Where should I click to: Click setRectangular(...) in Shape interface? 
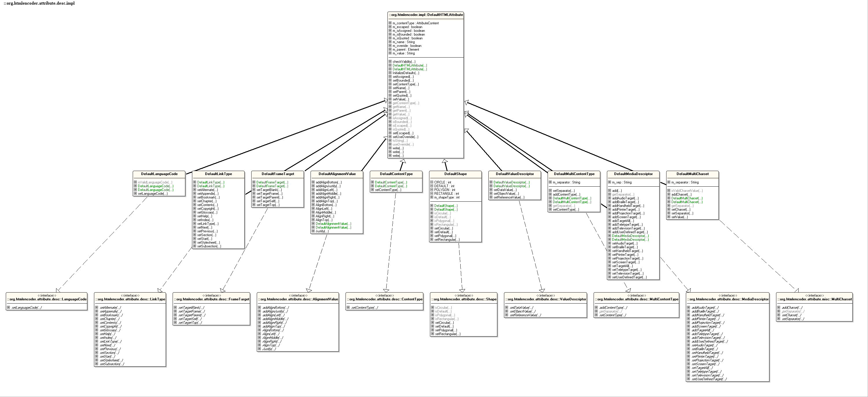point(448,334)
